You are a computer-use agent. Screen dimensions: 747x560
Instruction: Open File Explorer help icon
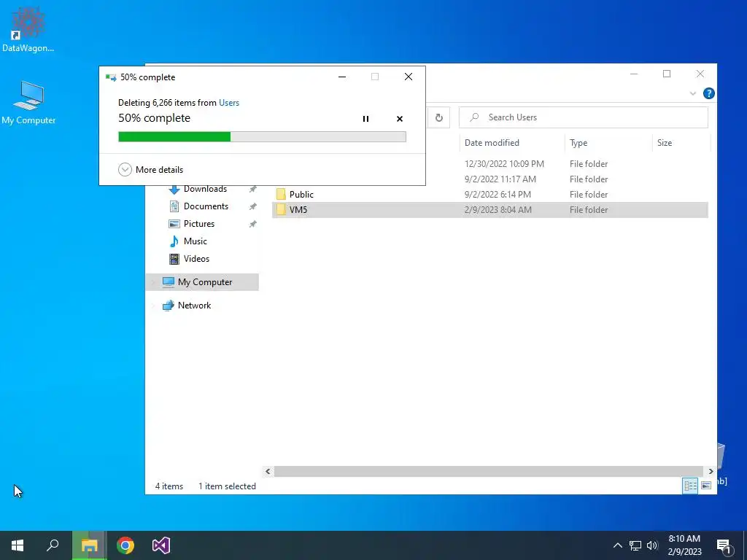point(708,93)
